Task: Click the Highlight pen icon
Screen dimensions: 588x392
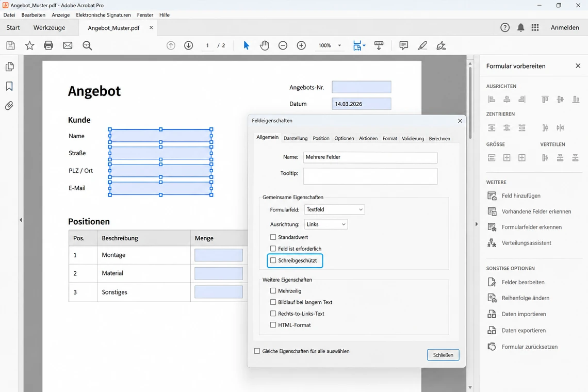Action: (422, 45)
